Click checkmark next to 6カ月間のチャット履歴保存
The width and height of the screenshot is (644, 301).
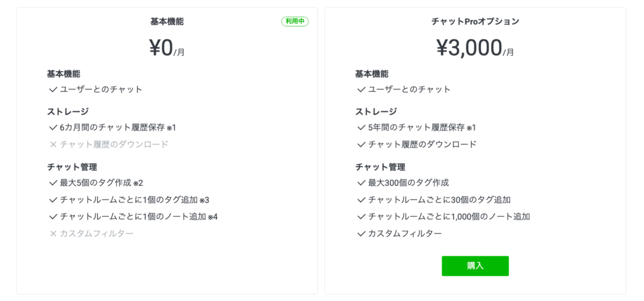coord(53,128)
